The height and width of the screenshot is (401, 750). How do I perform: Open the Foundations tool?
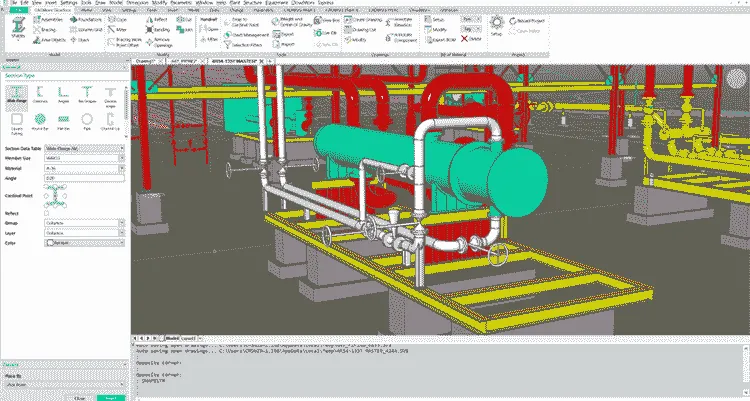point(86,20)
